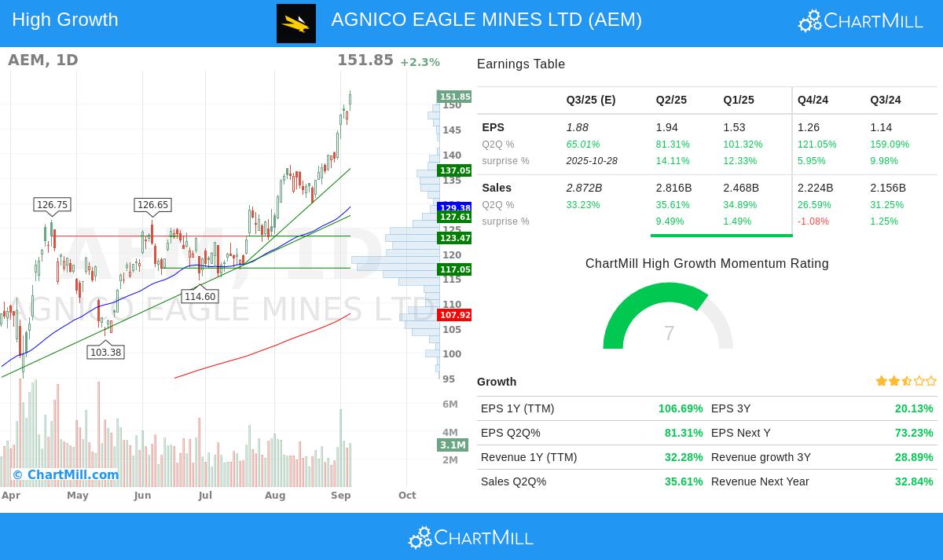
Task: Click the Q2/25 Sales value 2.816B
Action: tap(674, 188)
